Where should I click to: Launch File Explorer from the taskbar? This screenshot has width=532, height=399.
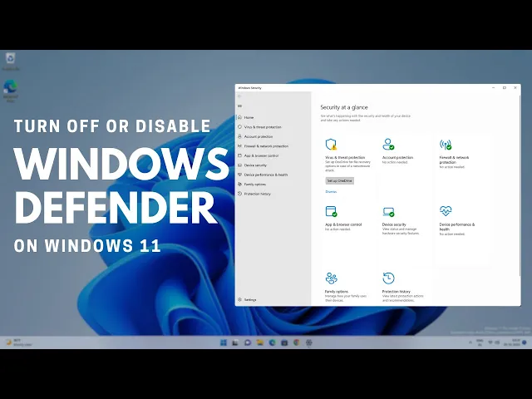click(260, 342)
